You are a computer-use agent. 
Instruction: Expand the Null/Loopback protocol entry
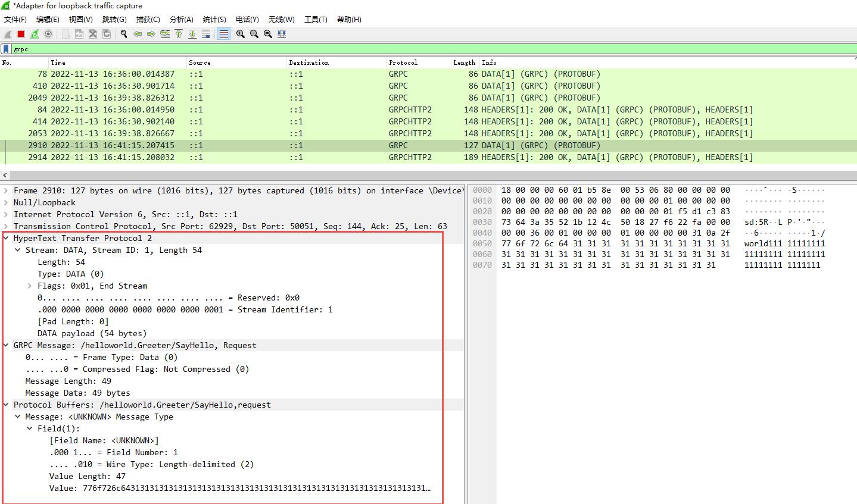coord(6,202)
